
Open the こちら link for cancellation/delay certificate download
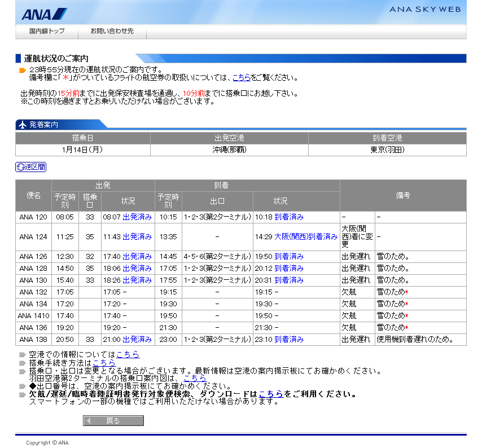coord(271,394)
